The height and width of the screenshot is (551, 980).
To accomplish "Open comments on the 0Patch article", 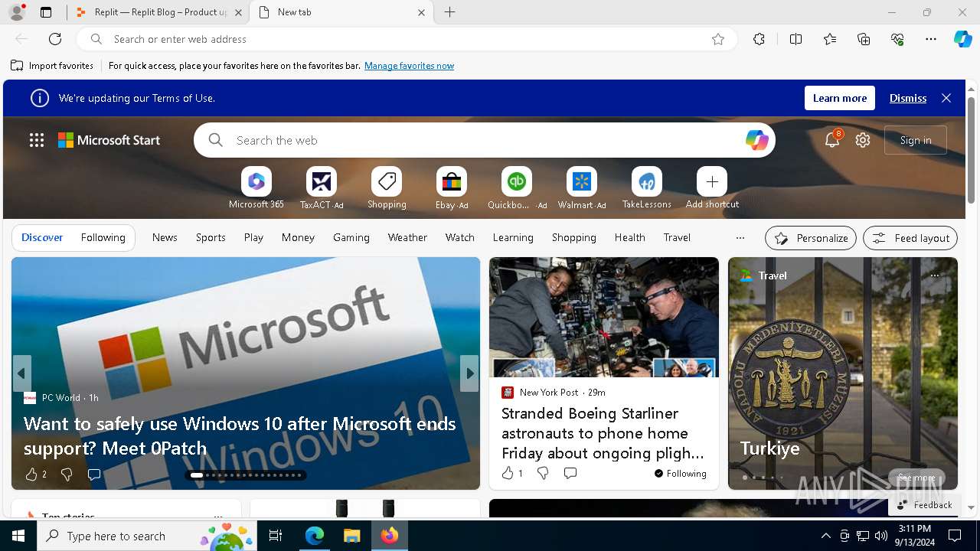I will tap(94, 474).
